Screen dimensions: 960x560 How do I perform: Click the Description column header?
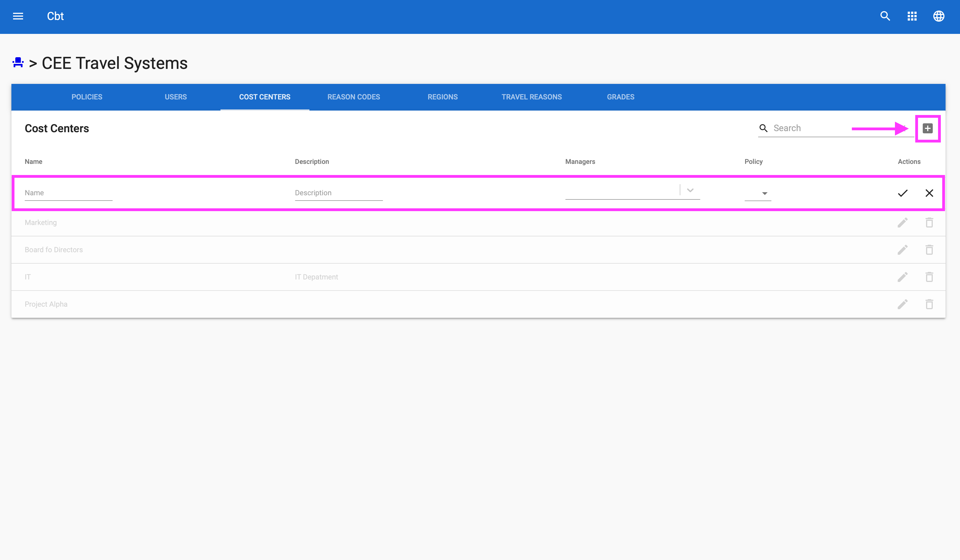click(x=312, y=162)
